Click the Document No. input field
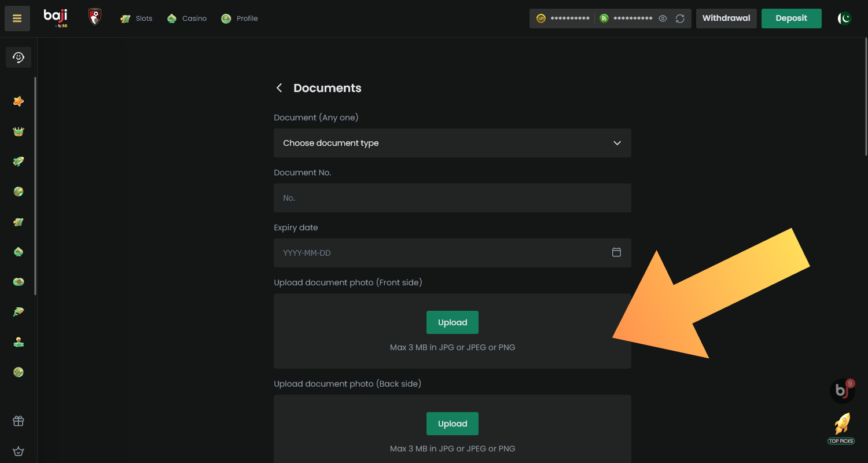The height and width of the screenshot is (463, 868). pos(452,198)
